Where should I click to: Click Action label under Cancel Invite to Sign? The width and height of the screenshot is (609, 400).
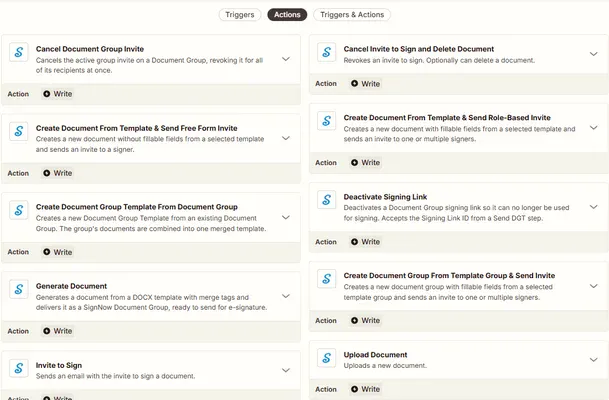point(326,83)
